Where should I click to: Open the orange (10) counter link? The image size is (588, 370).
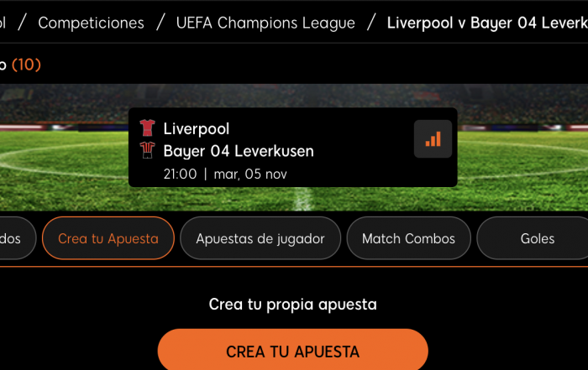point(26,65)
